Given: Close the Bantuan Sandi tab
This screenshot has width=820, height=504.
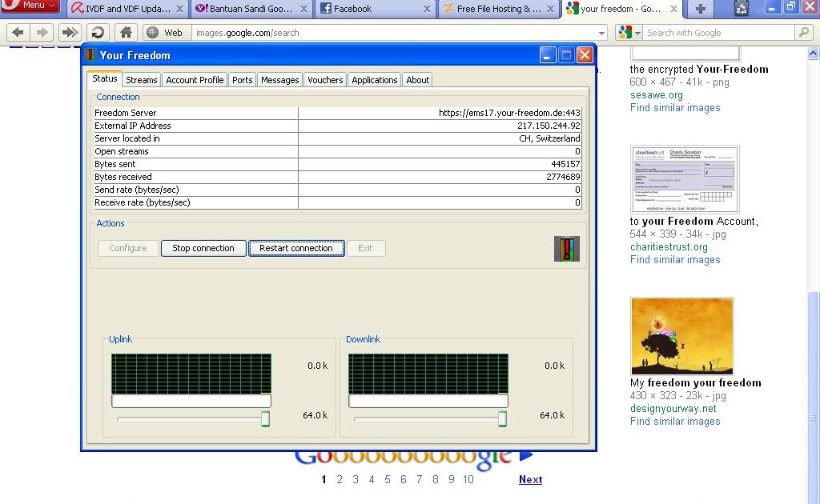Looking at the screenshot, I should click(303, 9).
